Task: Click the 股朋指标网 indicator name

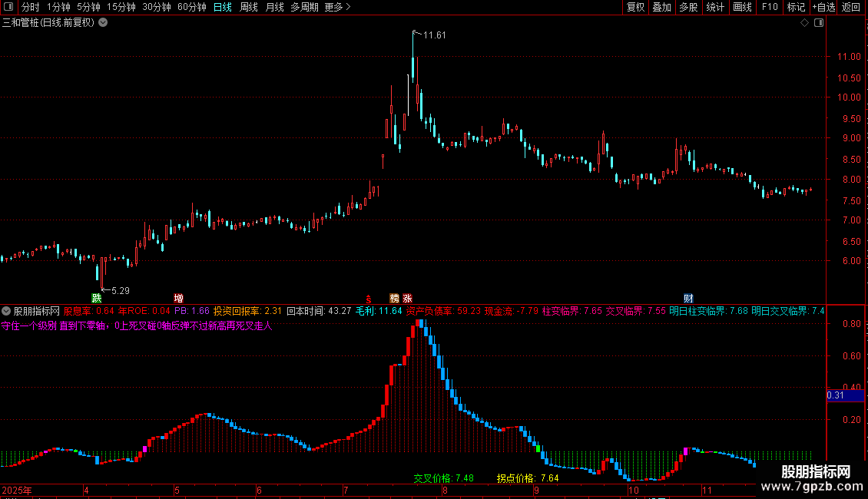Action: point(37,311)
